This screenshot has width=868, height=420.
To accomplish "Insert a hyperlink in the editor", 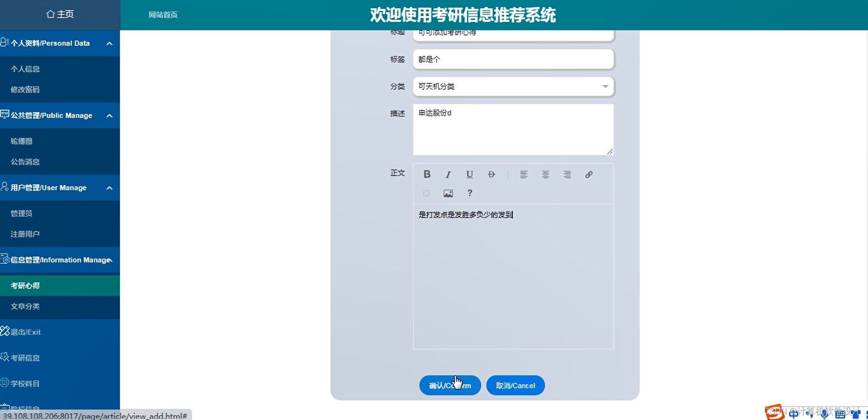I will click(589, 175).
